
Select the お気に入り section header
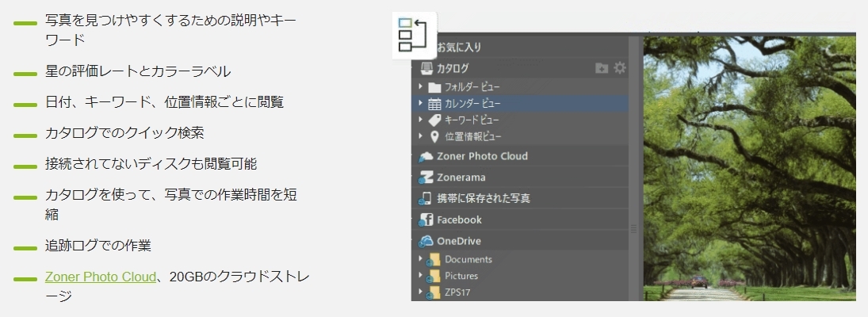(459, 47)
